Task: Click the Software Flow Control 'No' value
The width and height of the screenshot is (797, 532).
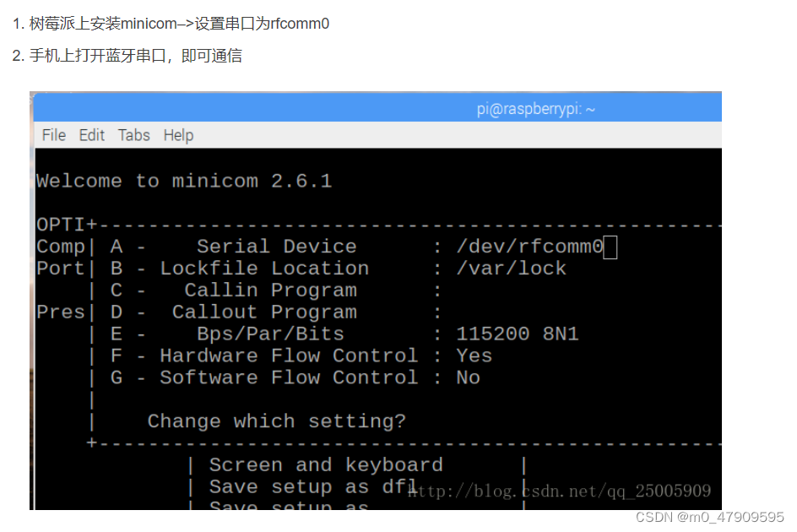Action: [468, 378]
